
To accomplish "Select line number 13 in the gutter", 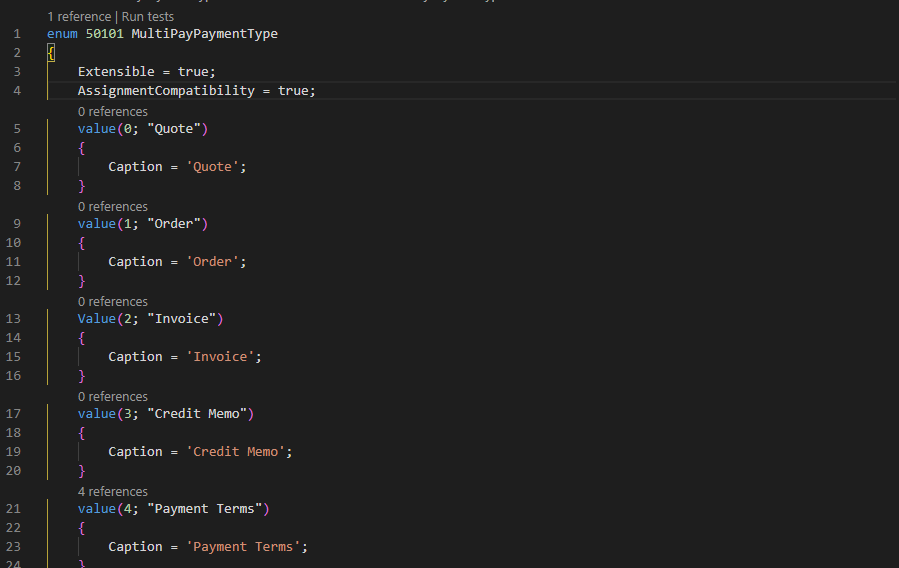I will pyautogui.click(x=13, y=319).
